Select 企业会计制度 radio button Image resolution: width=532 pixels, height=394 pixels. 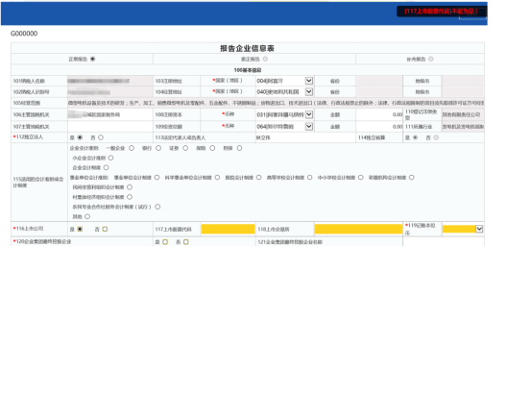pyautogui.click(x=107, y=167)
